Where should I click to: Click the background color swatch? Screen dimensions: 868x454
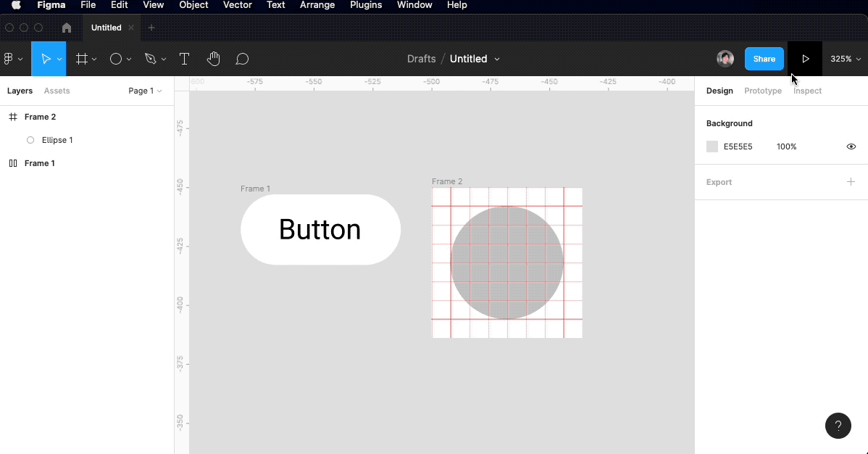(712, 147)
